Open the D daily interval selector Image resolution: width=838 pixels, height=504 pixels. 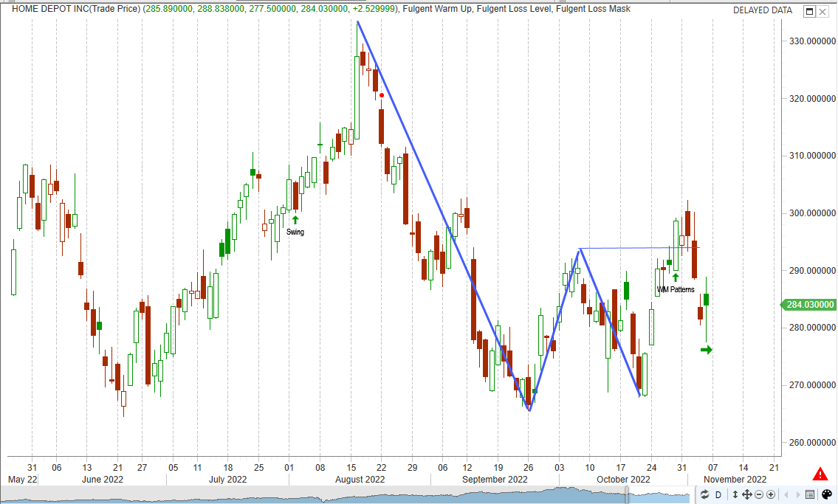tap(718, 494)
